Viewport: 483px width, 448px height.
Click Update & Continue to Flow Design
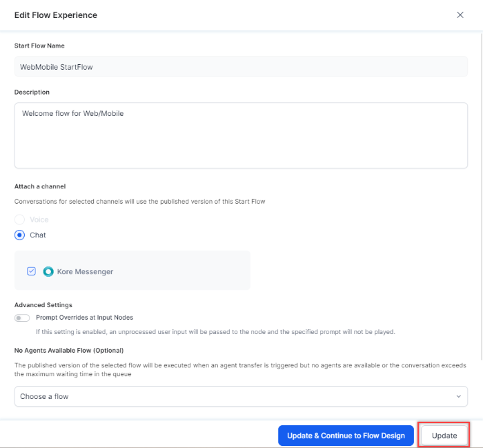346,436
